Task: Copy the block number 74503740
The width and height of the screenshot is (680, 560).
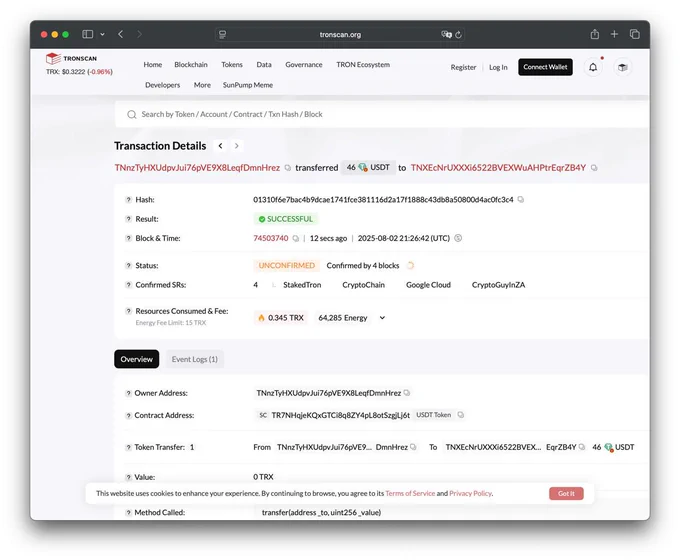Action: pos(296,238)
